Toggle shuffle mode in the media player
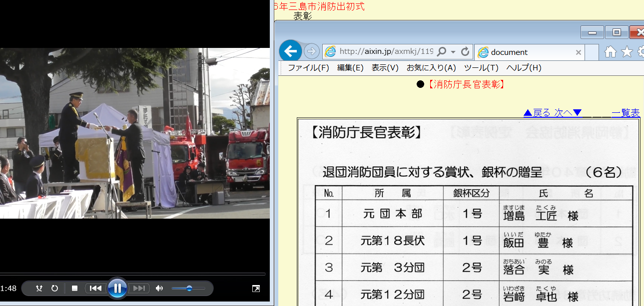The image size is (644, 306). (39, 288)
